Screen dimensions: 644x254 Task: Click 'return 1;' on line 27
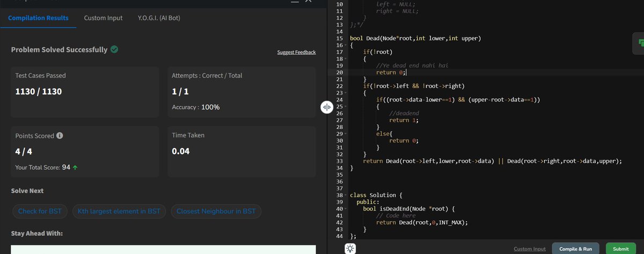click(404, 120)
